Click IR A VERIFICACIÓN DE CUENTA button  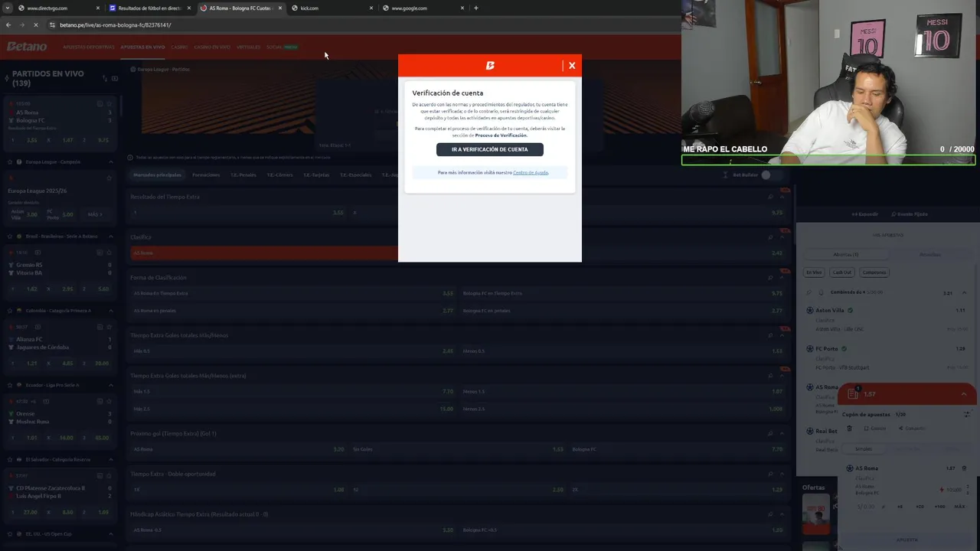(490, 150)
